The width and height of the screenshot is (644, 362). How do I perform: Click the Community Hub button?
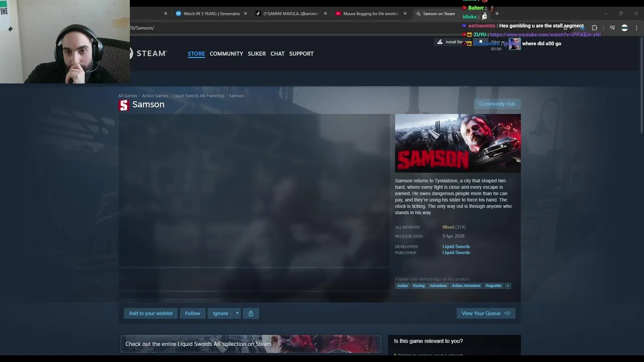tap(497, 104)
